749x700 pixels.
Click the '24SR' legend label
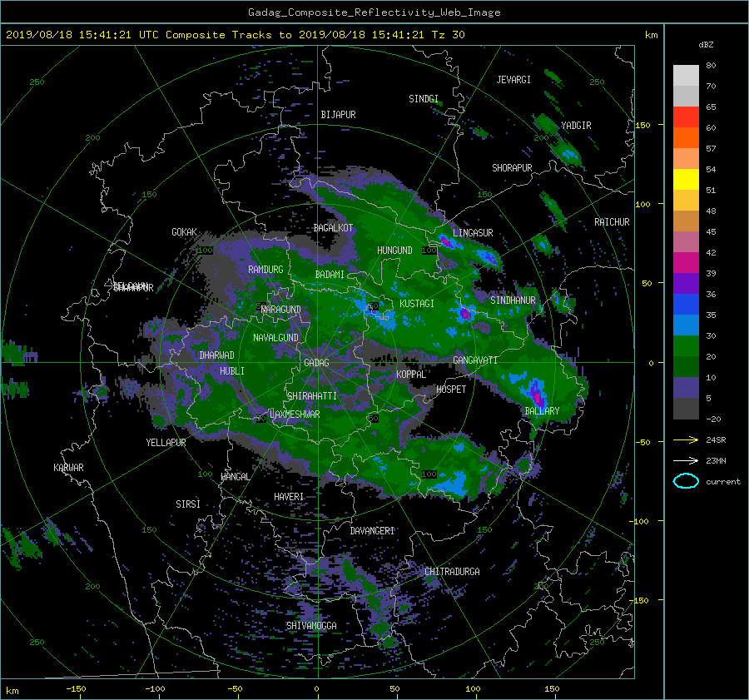[716, 439]
